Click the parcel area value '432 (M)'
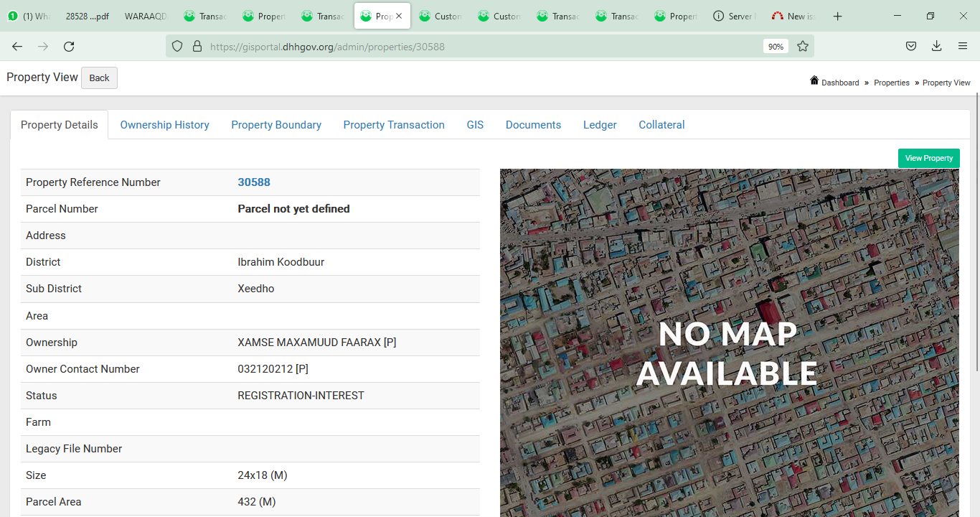Image resolution: width=980 pixels, height=517 pixels. tap(256, 502)
